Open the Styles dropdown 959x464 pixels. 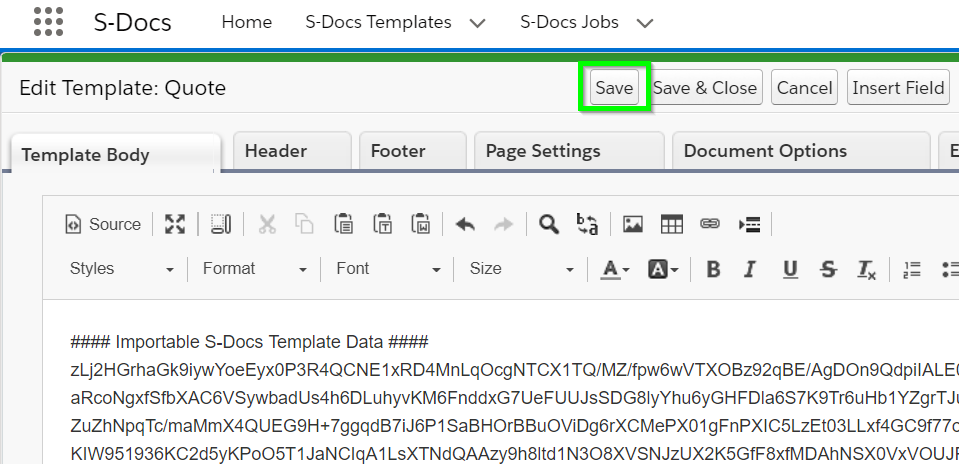[x=122, y=269]
